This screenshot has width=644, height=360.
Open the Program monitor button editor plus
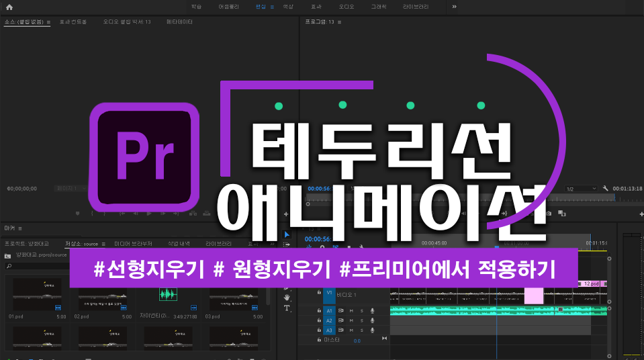(641, 214)
